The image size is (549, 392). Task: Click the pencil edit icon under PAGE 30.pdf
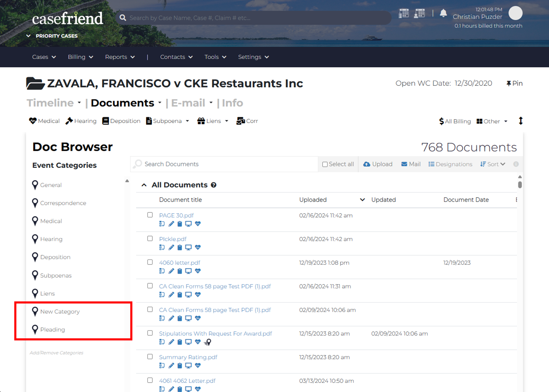tap(171, 224)
